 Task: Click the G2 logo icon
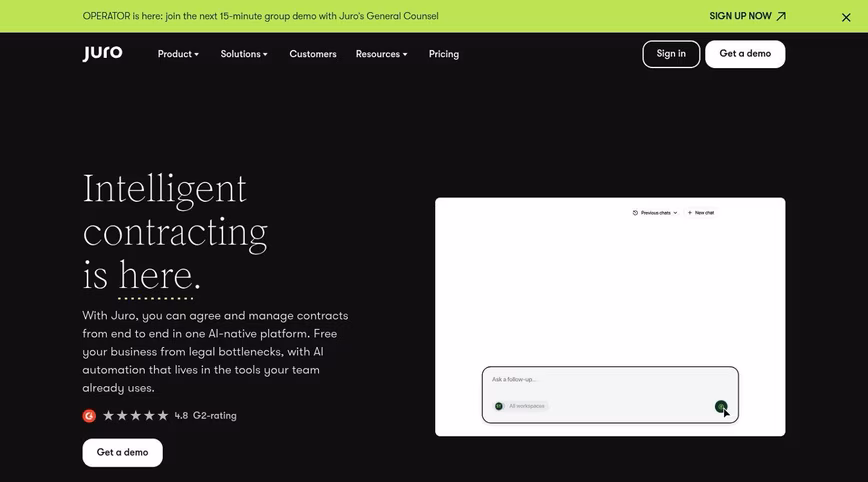coord(89,416)
